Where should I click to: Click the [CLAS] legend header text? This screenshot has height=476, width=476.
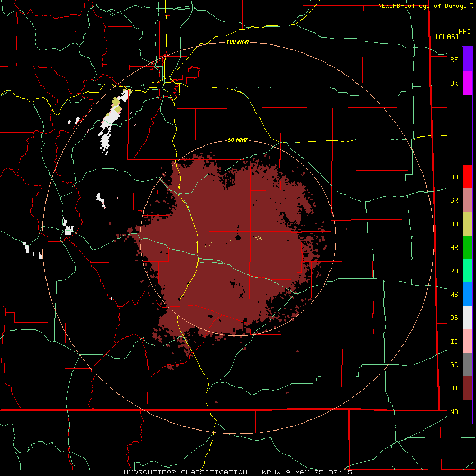(446, 36)
